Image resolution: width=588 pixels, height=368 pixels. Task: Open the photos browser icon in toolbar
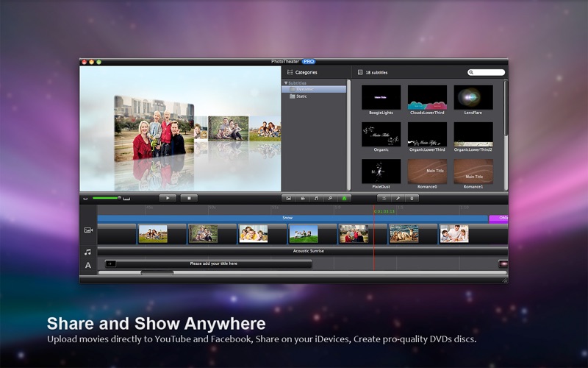[288, 198]
